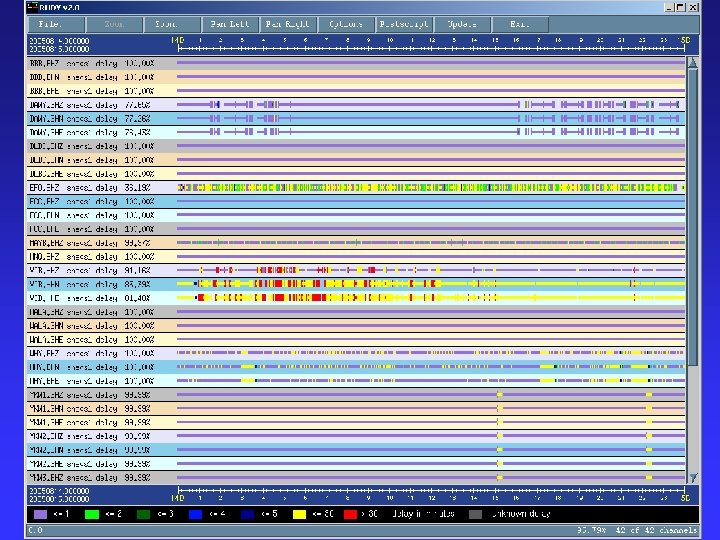Select the MAYB.EHZ channel row
The height and width of the screenshot is (540, 720).
tap(356, 243)
